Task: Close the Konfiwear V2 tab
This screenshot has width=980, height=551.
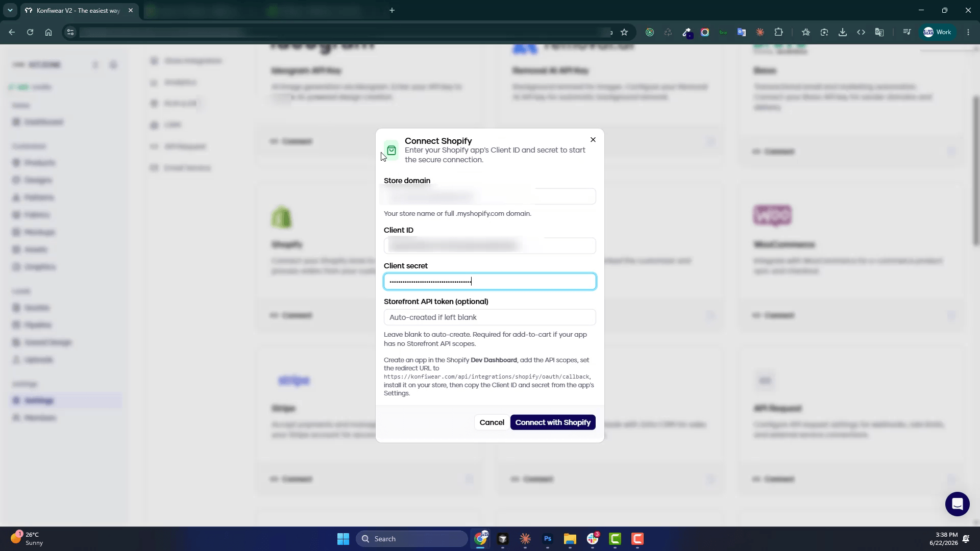Action: click(131, 10)
